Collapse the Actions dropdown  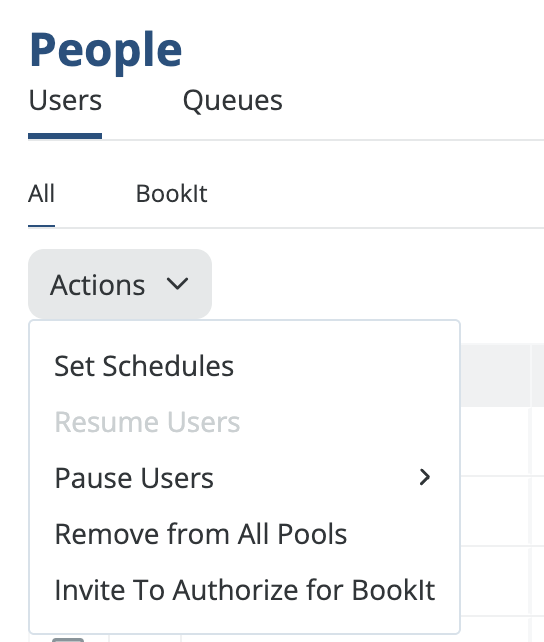120,284
